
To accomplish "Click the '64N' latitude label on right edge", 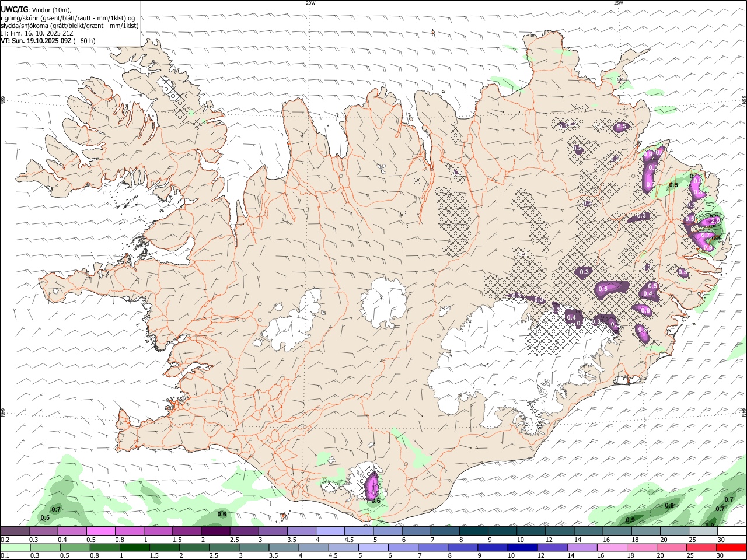I will pos(744,412).
